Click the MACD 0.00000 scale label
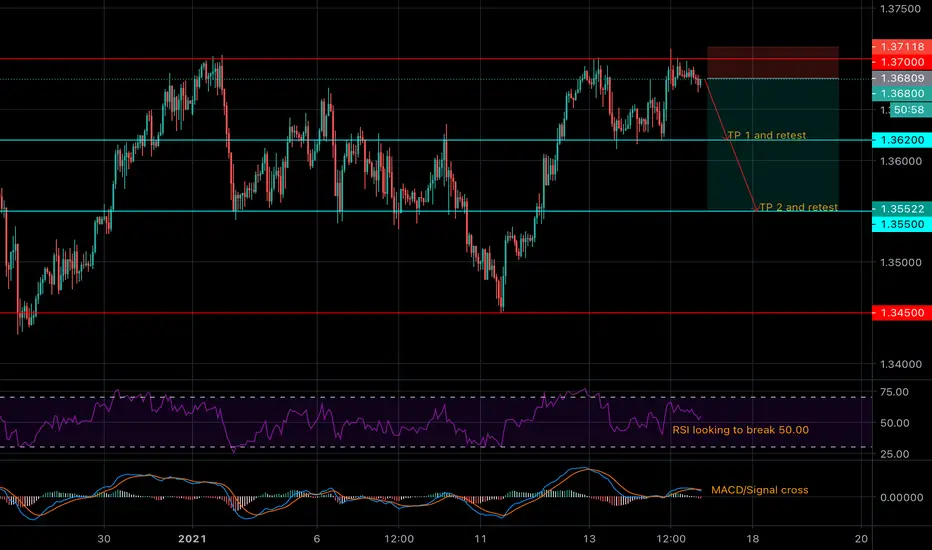 point(901,497)
